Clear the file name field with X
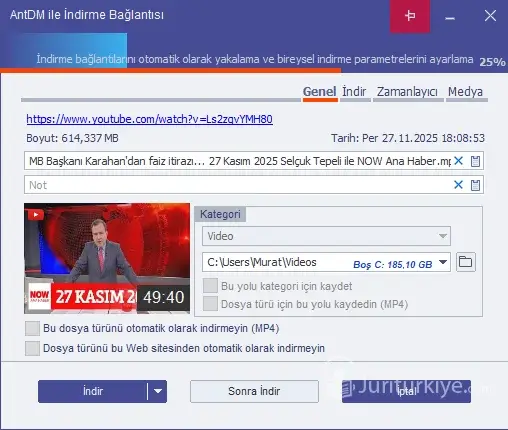 point(459,161)
